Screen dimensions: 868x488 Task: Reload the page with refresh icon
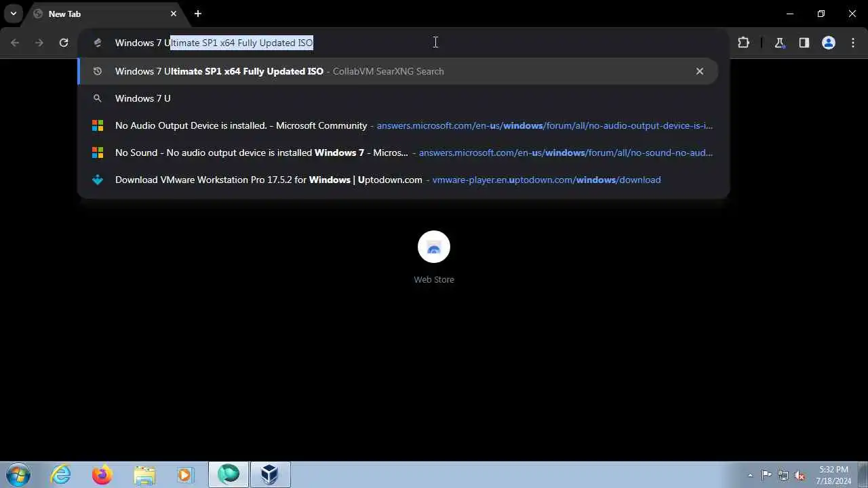coord(64,43)
